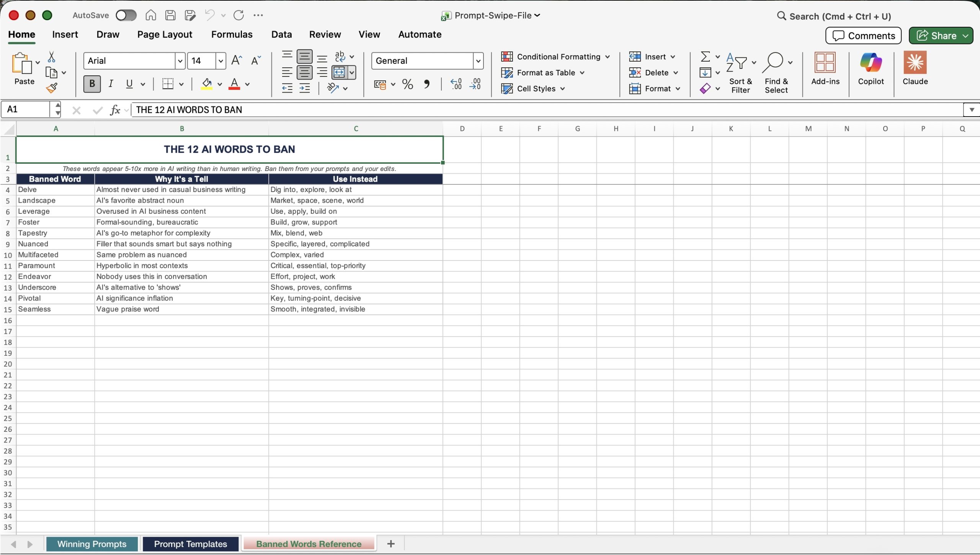Toggle Bold formatting button

tap(92, 84)
